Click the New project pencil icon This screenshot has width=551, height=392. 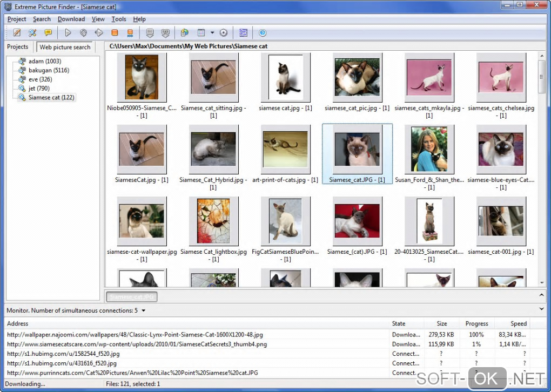point(17,32)
